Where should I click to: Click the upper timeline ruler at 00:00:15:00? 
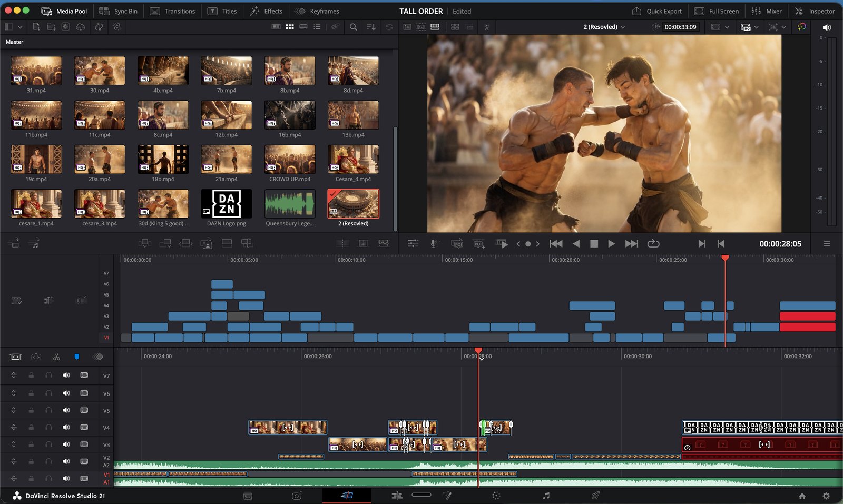point(458,260)
